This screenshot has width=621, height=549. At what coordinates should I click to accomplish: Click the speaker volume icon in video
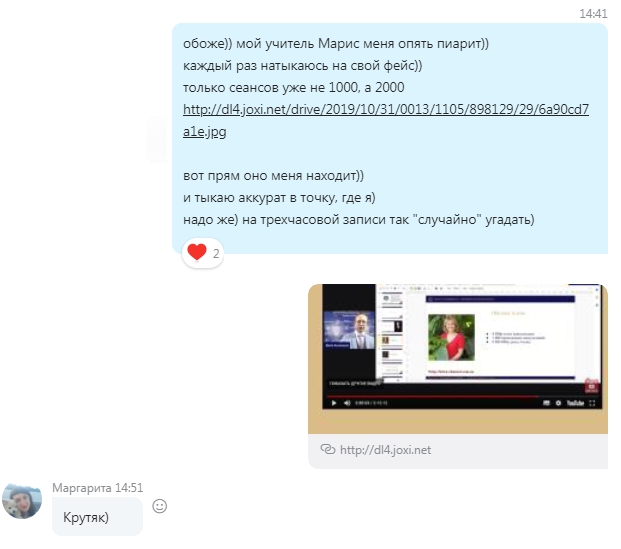pos(347,403)
